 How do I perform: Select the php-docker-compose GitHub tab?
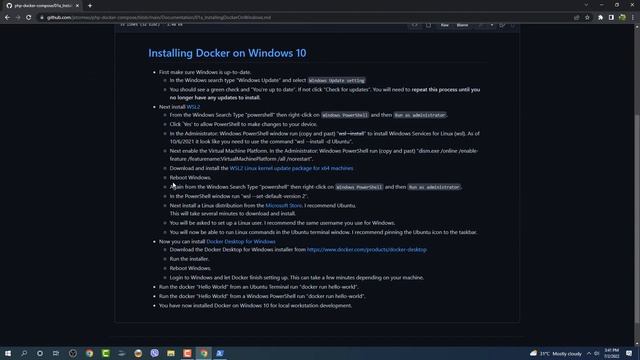(41, 6)
